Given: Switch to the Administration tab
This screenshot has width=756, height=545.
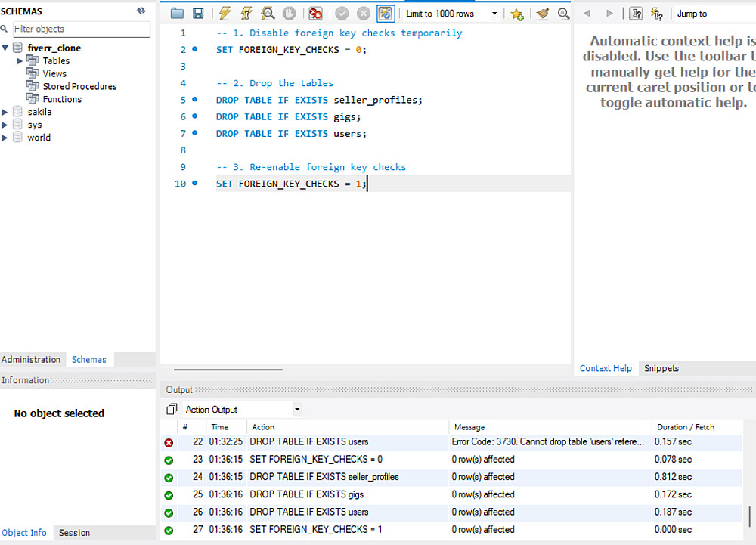Looking at the screenshot, I should coord(31,360).
